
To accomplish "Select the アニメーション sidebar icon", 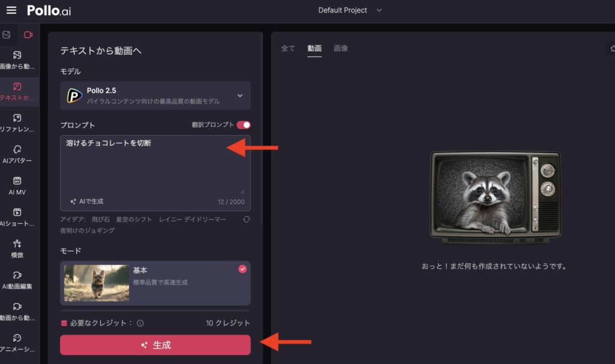I will pos(18,342).
